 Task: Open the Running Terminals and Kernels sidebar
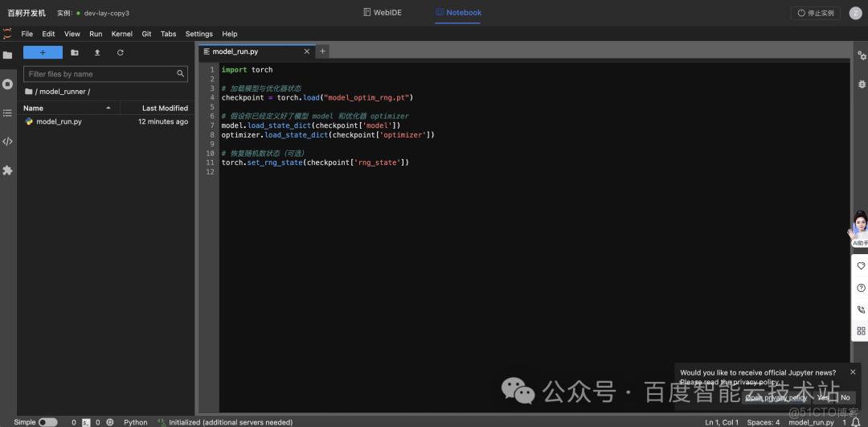point(7,84)
